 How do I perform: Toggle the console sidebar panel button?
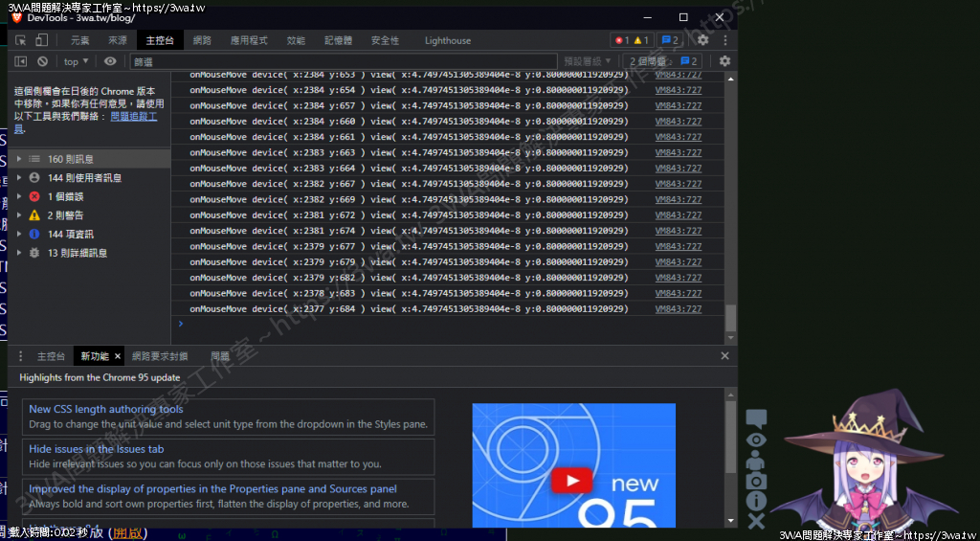[20, 61]
